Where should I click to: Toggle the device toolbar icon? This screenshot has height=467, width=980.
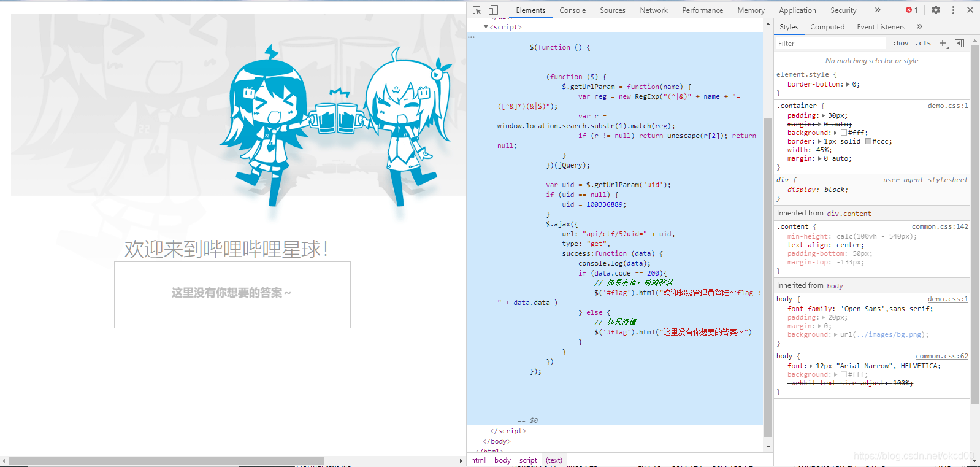point(493,10)
